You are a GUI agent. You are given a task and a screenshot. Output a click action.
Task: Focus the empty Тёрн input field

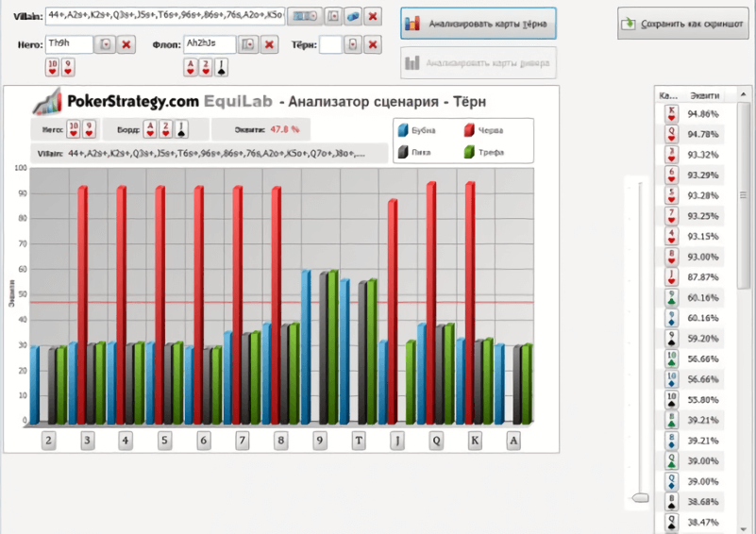330,44
